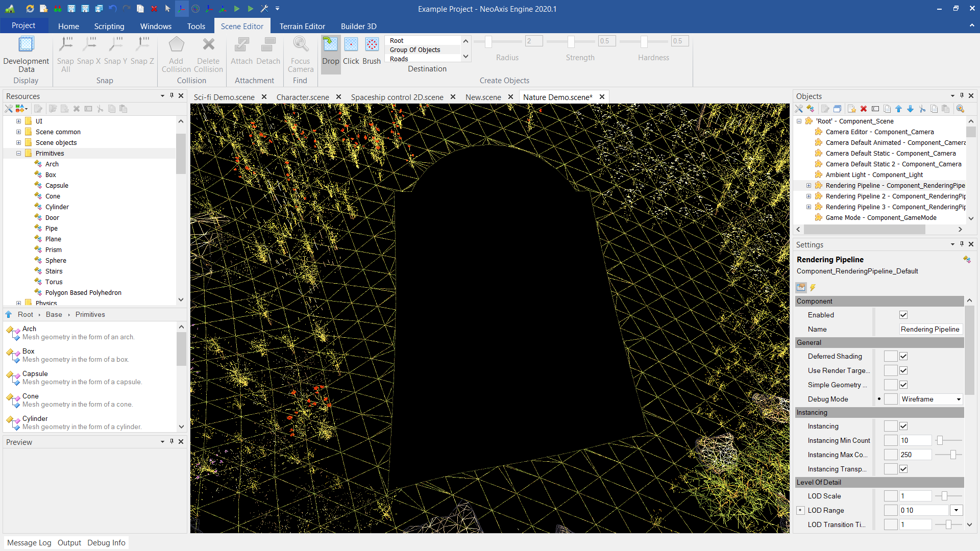Expand the Rendering Pipeline 2 tree node

[x=808, y=196]
